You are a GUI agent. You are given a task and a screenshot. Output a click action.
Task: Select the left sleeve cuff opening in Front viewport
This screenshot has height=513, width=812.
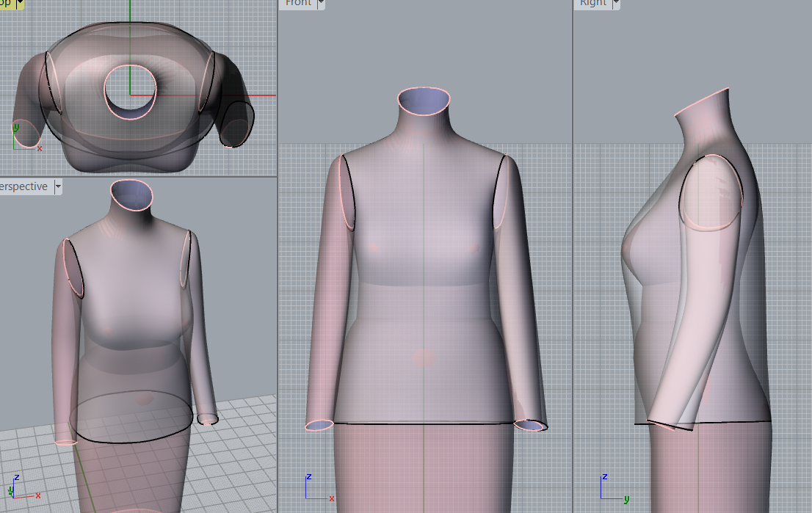(319, 425)
